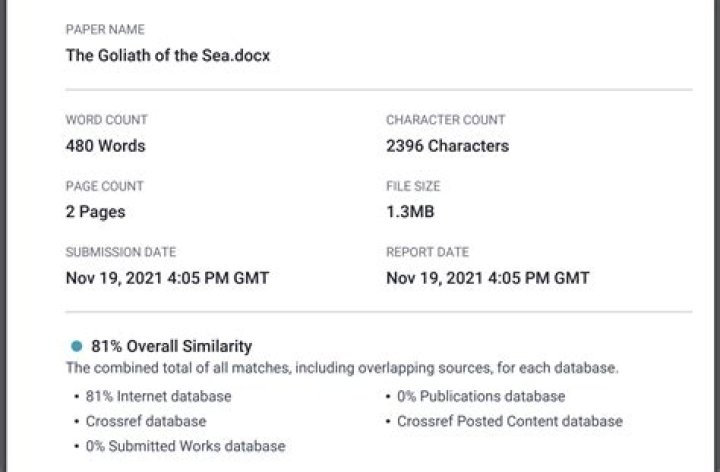Image resolution: width=720 pixels, height=472 pixels.
Task: Click the CHARACTER COUNT label
Action: tap(445, 120)
